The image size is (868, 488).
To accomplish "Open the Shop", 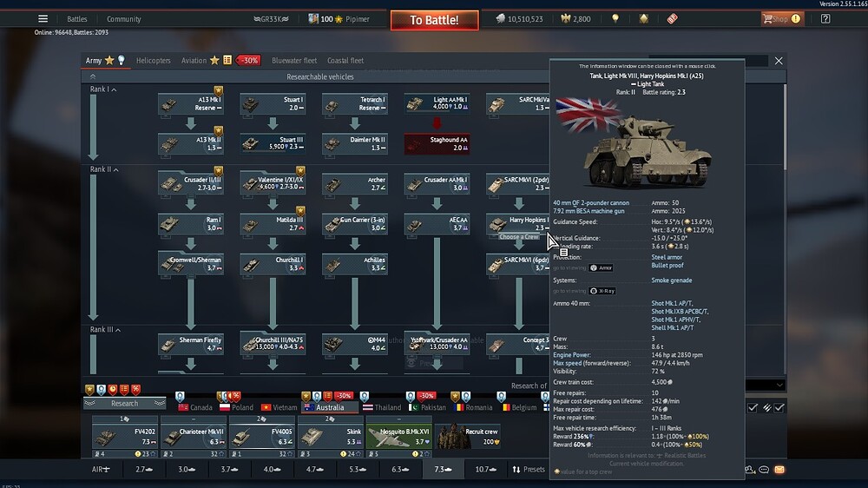I will [781, 19].
